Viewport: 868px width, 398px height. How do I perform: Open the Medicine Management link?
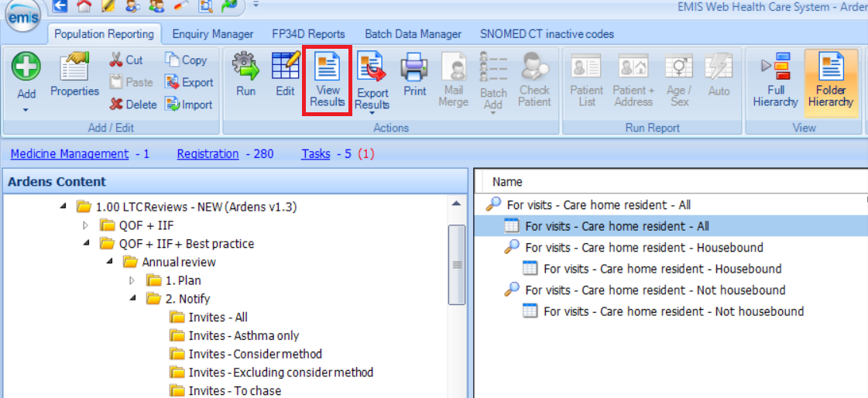[x=69, y=153]
